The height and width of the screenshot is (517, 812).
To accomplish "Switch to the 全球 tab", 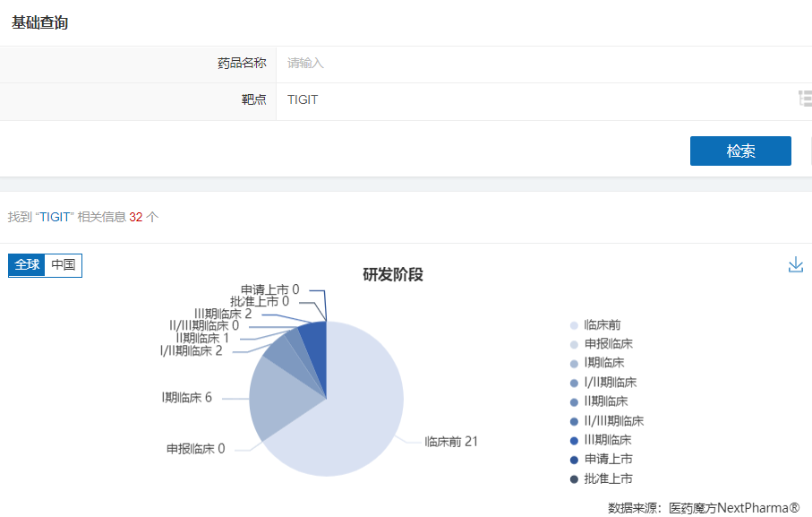I will (27, 264).
